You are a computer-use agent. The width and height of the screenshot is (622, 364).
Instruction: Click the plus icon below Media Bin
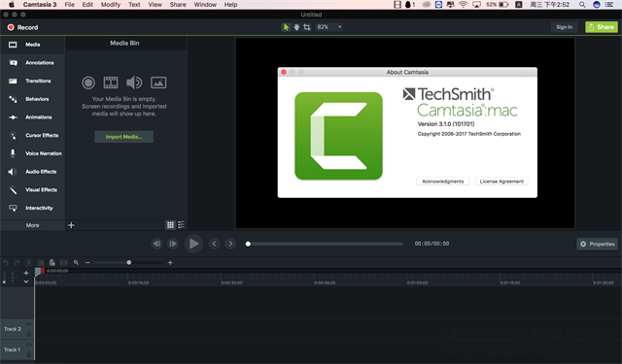click(x=71, y=225)
